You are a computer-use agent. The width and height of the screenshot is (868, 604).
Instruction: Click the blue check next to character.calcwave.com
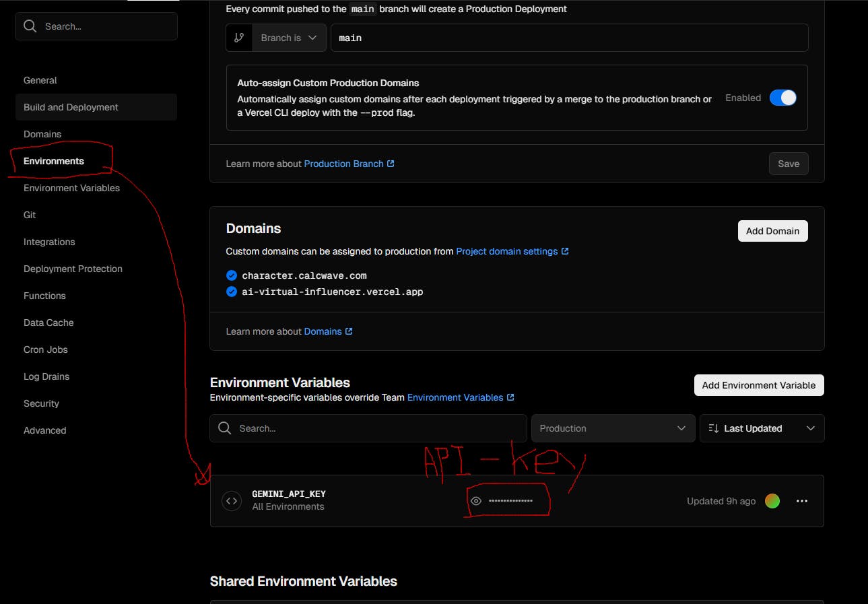click(232, 275)
